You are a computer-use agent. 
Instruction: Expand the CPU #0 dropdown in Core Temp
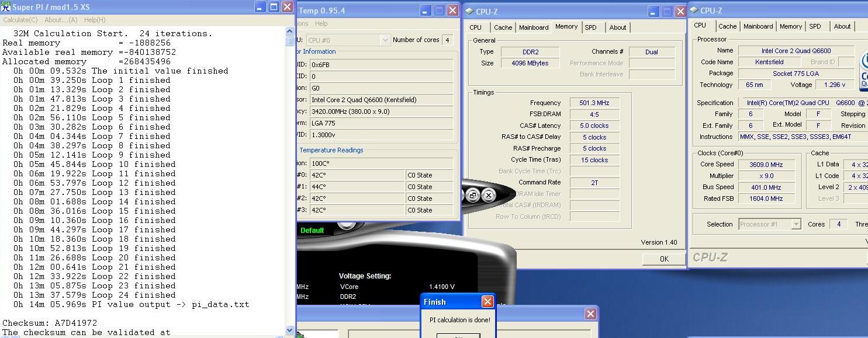pyautogui.click(x=385, y=40)
